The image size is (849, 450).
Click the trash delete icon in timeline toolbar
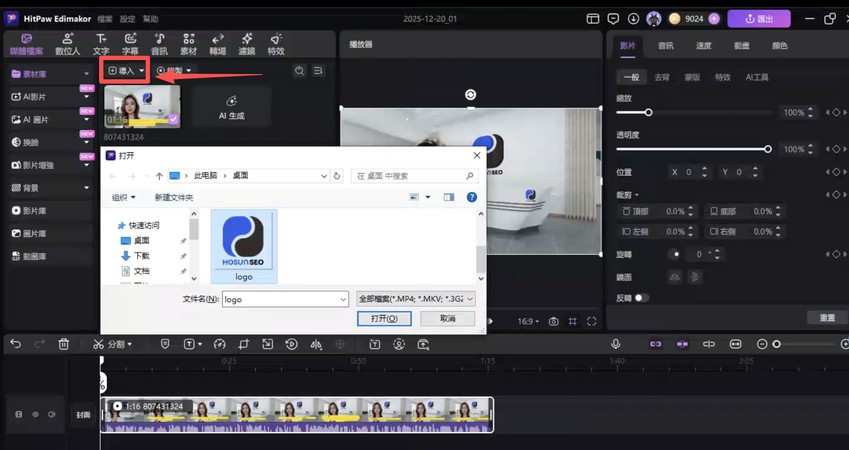click(64, 344)
